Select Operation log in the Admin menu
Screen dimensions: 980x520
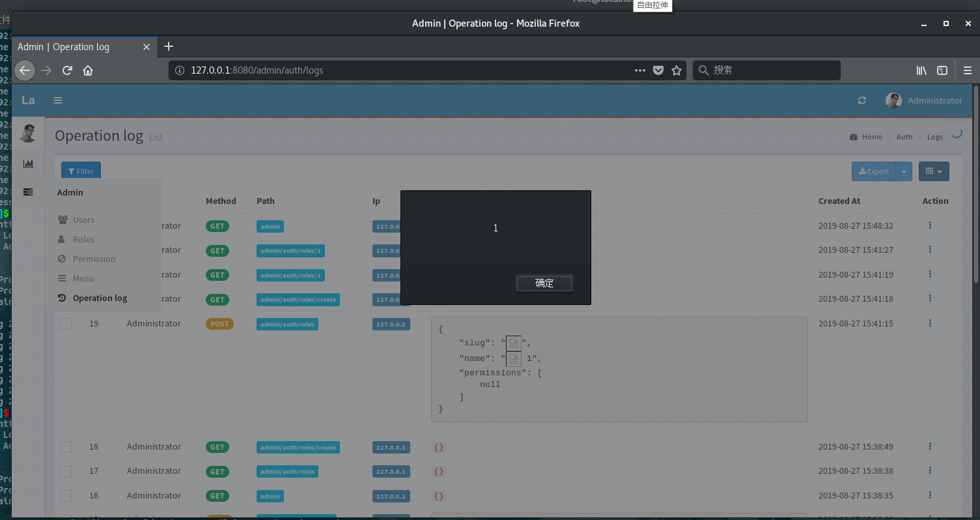pyautogui.click(x=100, y=298)
